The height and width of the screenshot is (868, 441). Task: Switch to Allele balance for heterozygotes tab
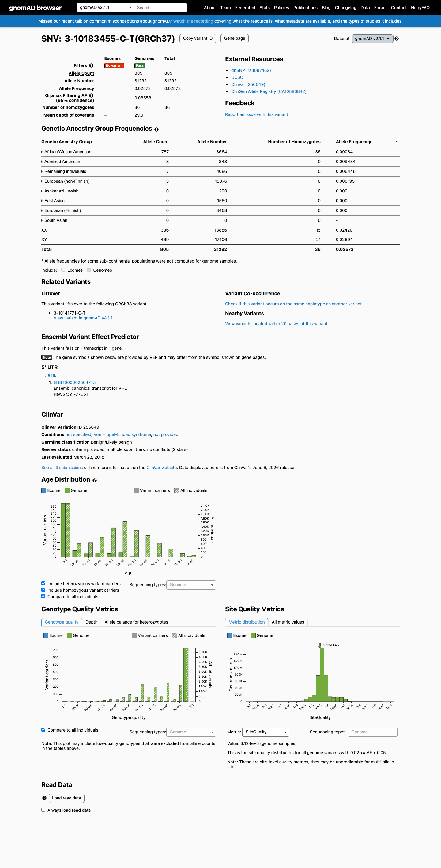click(x=136, y=622)
